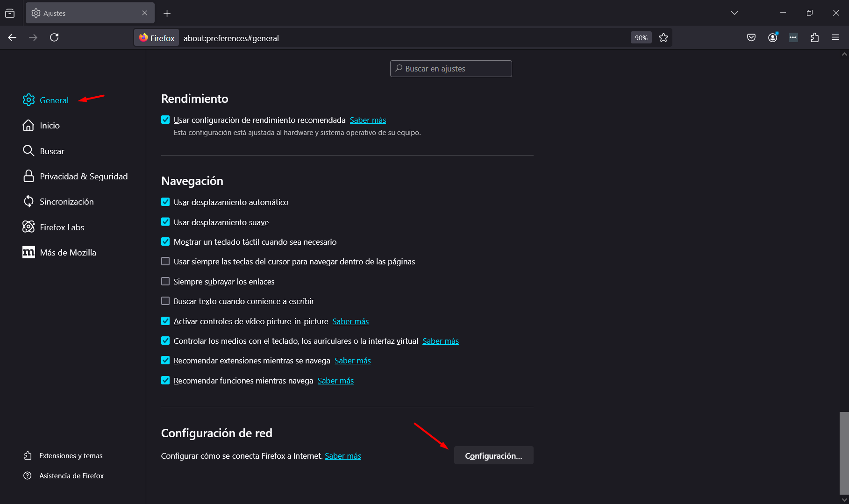The image size is (849, 504).
Task: Click the address bar showing about:preferences#general
Action: coord(404,38)
